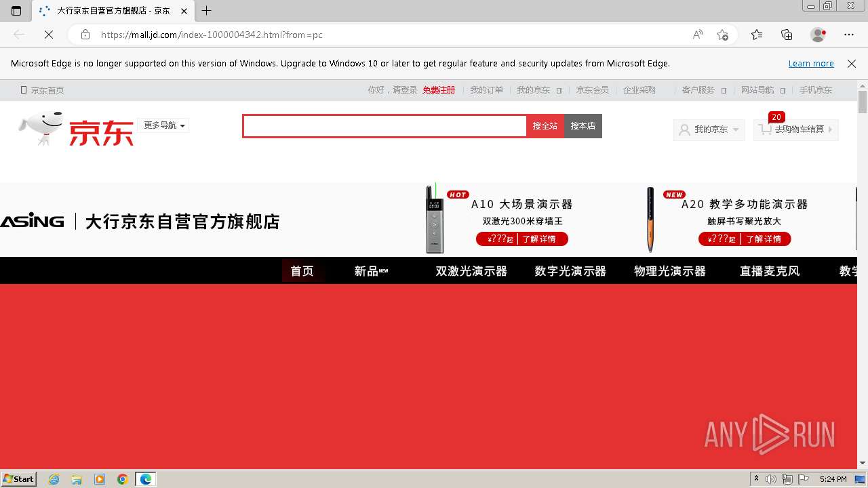Select 物理光演示器 navigation tab
The width and height of the screenshot is (868, 488).
click(670, 270)
